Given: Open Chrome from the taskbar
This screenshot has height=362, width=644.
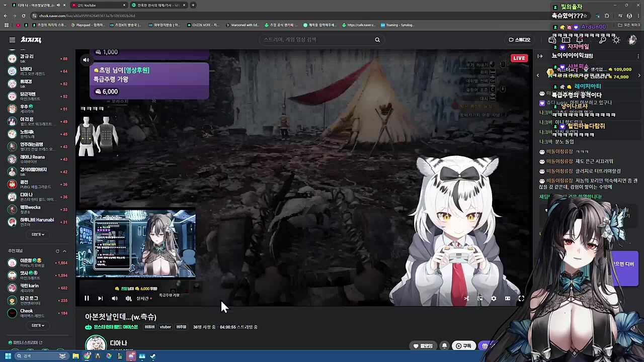Looking at the screenshot, I should click(87, 356).
